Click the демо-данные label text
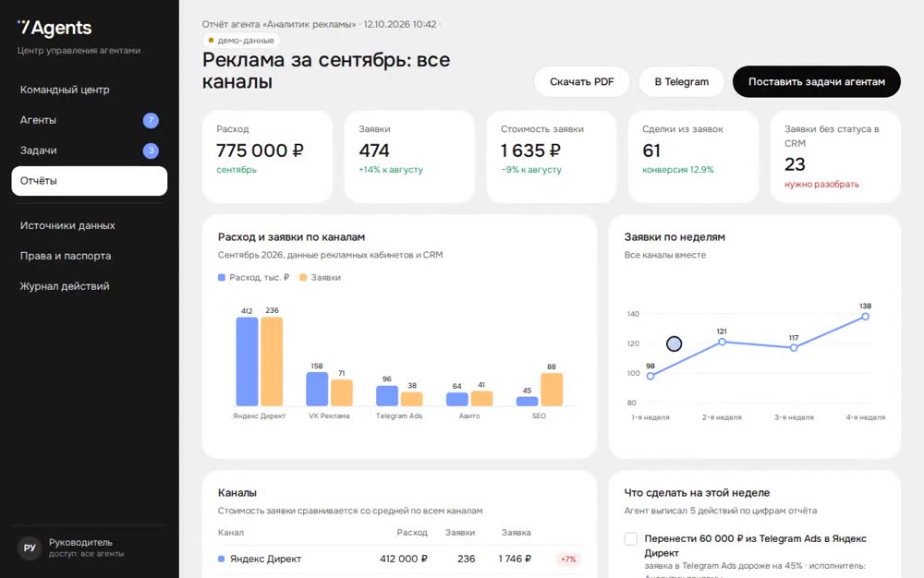Image resolution: width=924 pixels, height=578 pixels. (246, 41)
